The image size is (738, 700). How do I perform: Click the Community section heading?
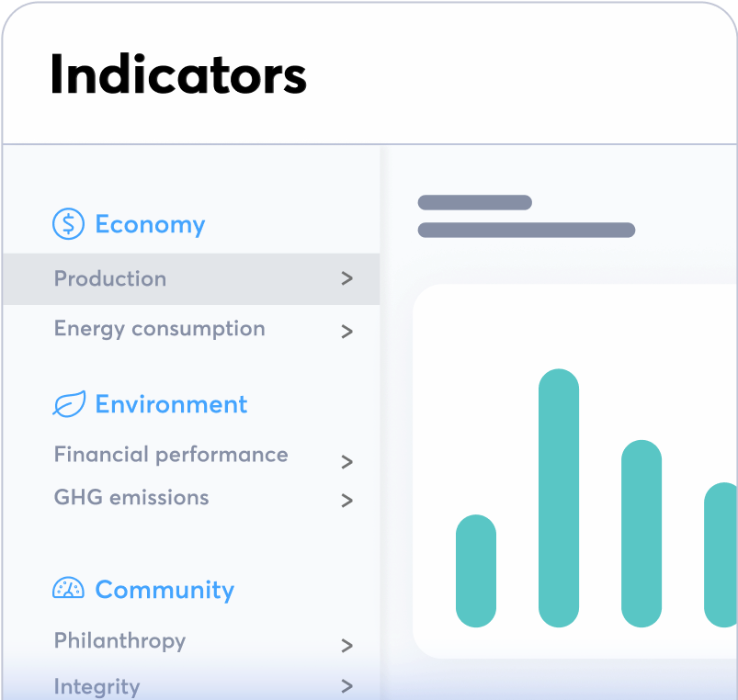pos(165,590)
